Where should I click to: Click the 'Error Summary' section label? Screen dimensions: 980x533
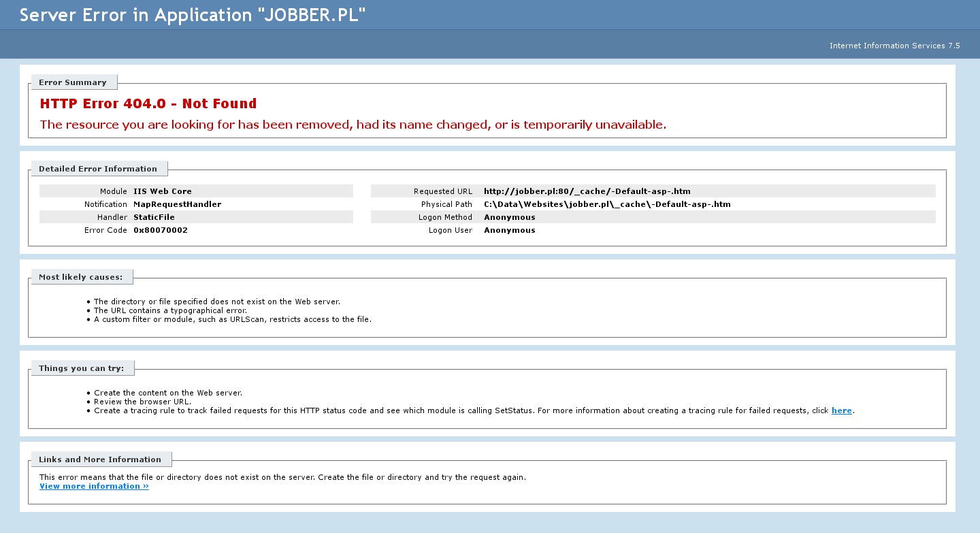point(73,82)
